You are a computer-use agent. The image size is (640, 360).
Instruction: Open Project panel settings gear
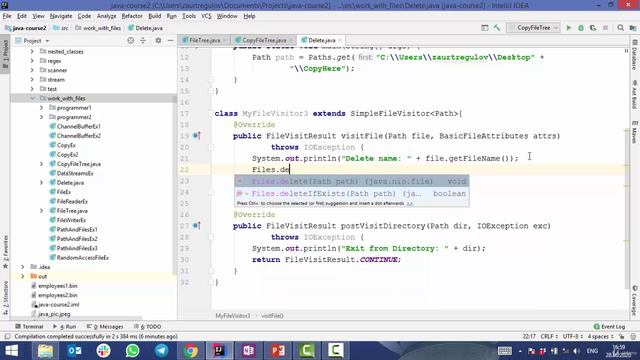pos(158,40)
